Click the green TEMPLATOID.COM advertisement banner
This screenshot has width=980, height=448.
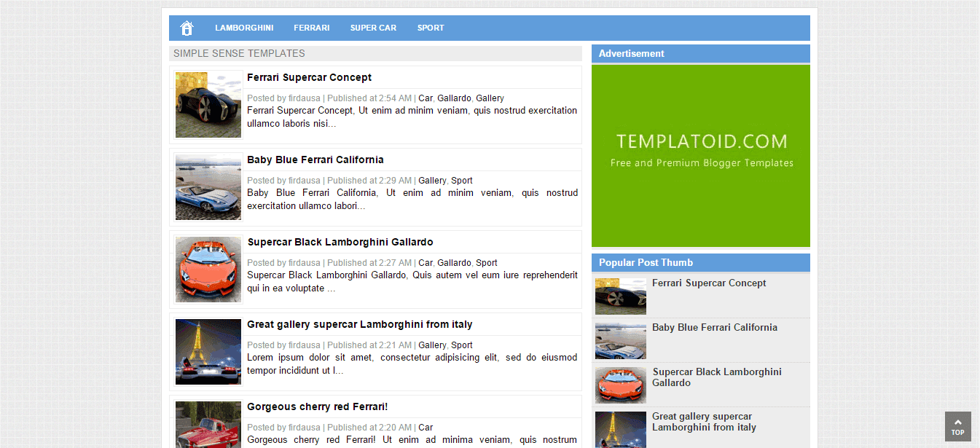click(701, 156)
